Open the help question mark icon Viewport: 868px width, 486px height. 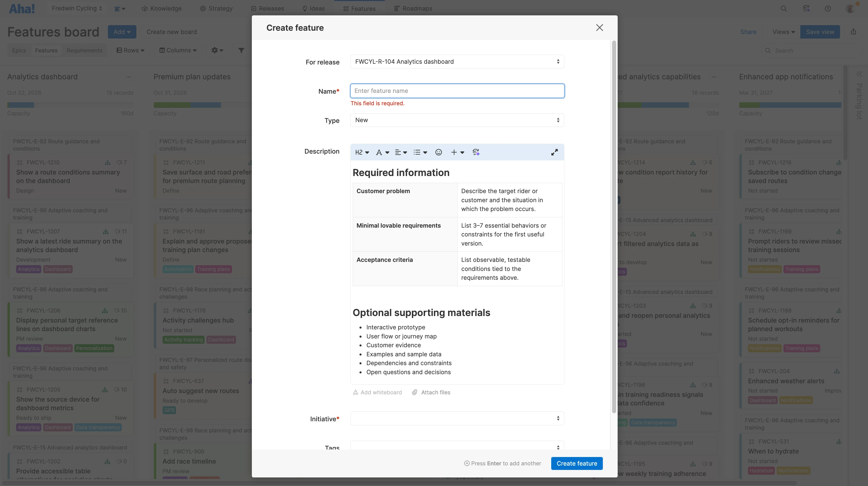[x=827, y=9]
